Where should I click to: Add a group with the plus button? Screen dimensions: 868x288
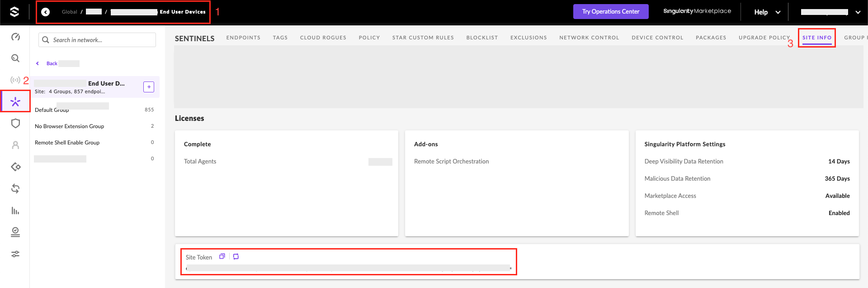[x=149, y=86]
